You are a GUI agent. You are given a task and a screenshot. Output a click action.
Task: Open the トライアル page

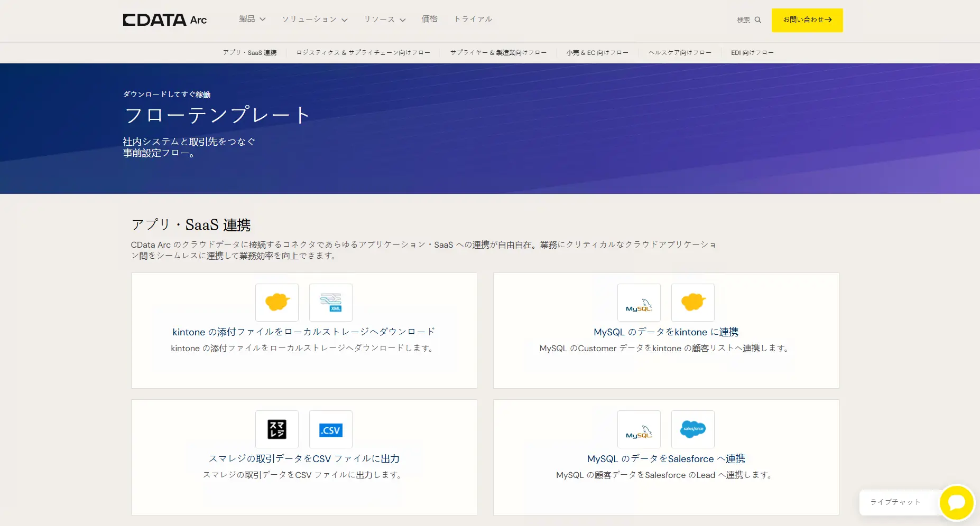[x=473, y=19]
